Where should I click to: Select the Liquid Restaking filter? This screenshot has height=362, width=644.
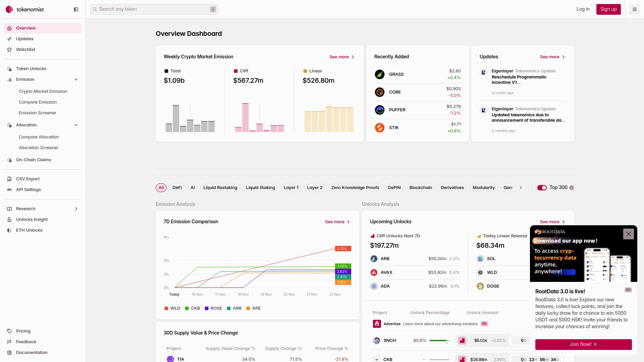220,188
